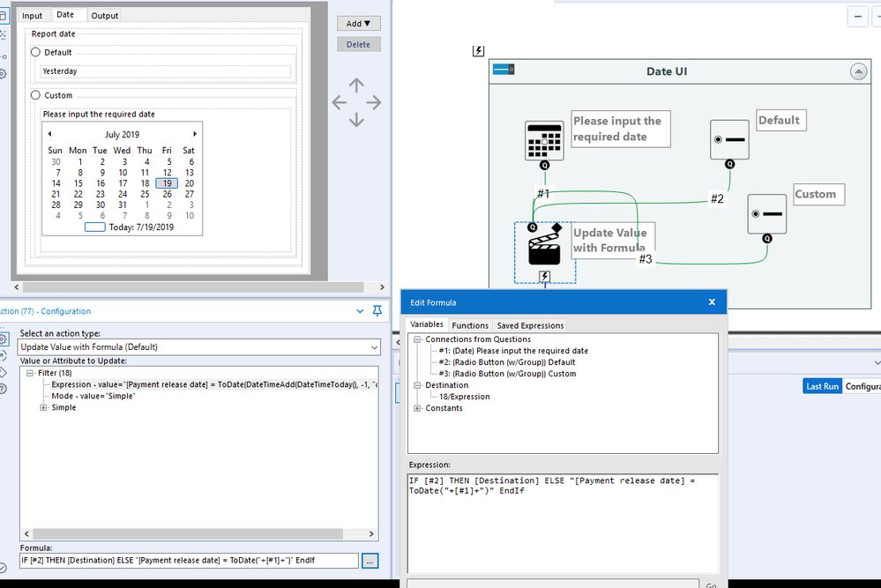The height and width of the screenshot is (588, 881).
Task: Expand the Constants node
Action: pyautogui.click(x=417, y=408)
